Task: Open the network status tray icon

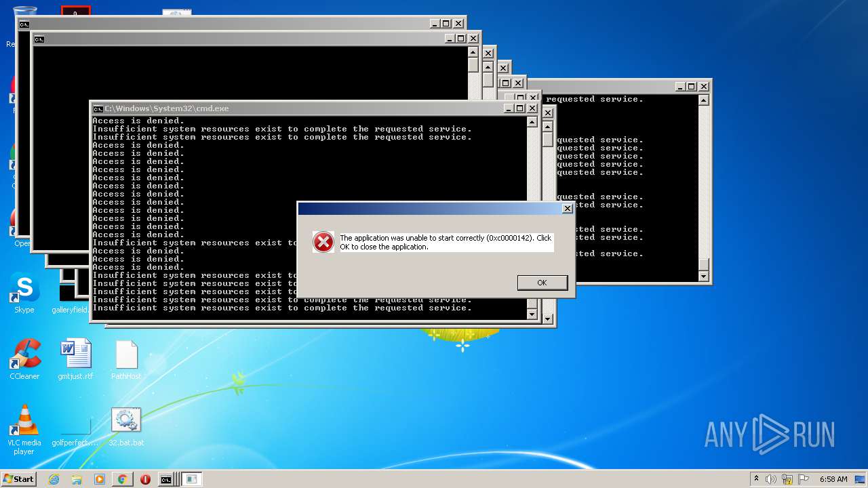Action: pyautogui.click(x=787, y=479)
